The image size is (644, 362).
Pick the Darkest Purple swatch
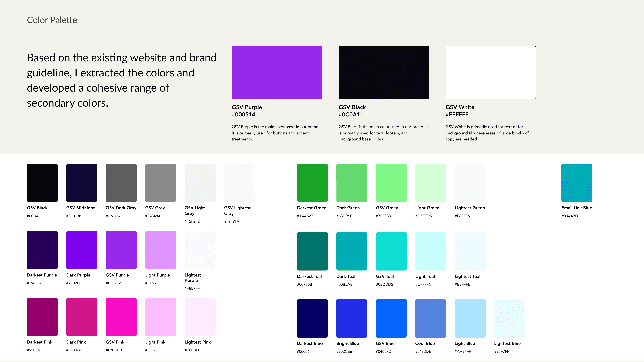coord(42,250)
